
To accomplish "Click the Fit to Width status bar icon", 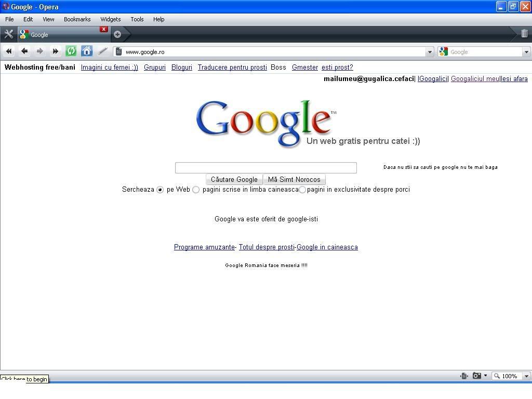I will click(x=464, y=376).
